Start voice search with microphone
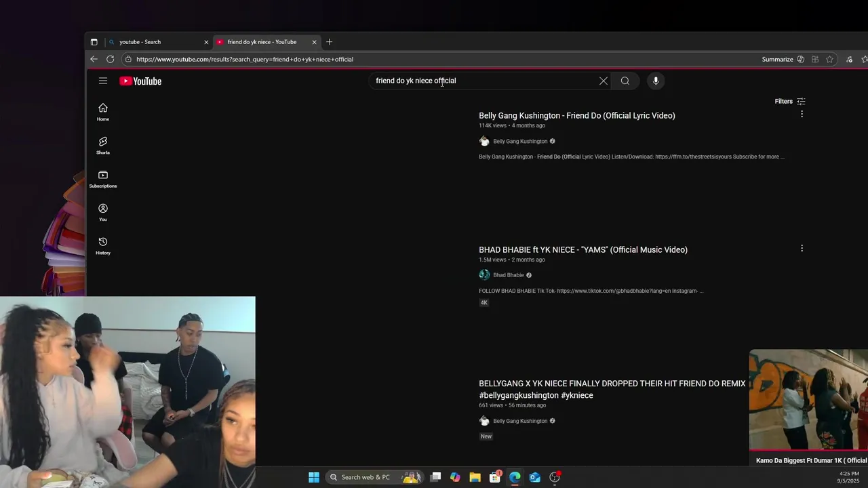Viewport: 868px width, 488px height. 656,81
